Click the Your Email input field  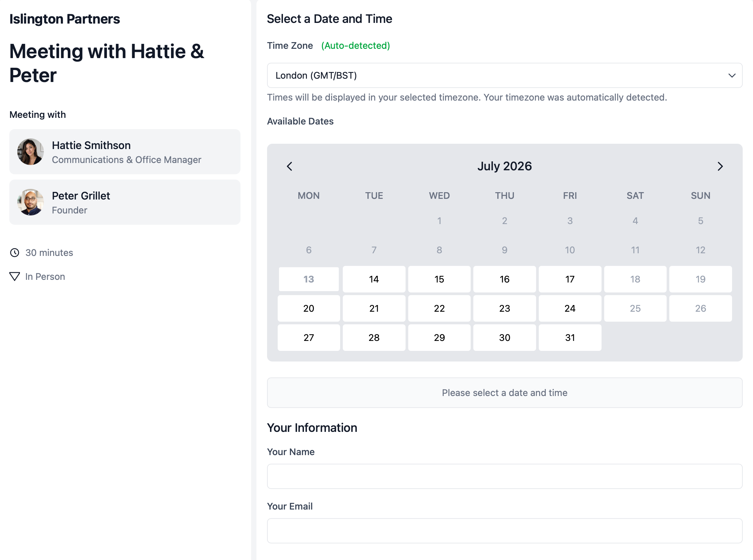click(x=504, y=530)
